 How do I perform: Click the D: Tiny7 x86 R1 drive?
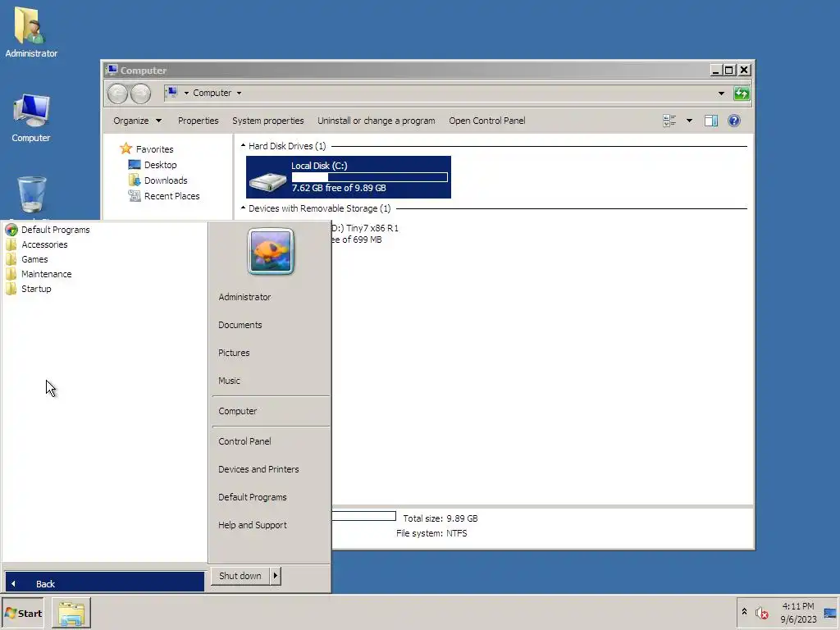[x=364, y=234]
